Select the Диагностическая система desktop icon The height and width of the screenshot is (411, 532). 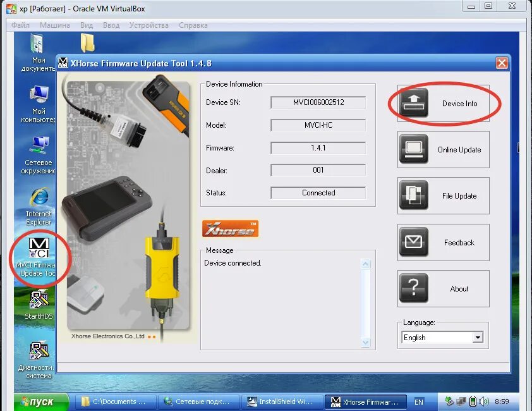point(37,360)
